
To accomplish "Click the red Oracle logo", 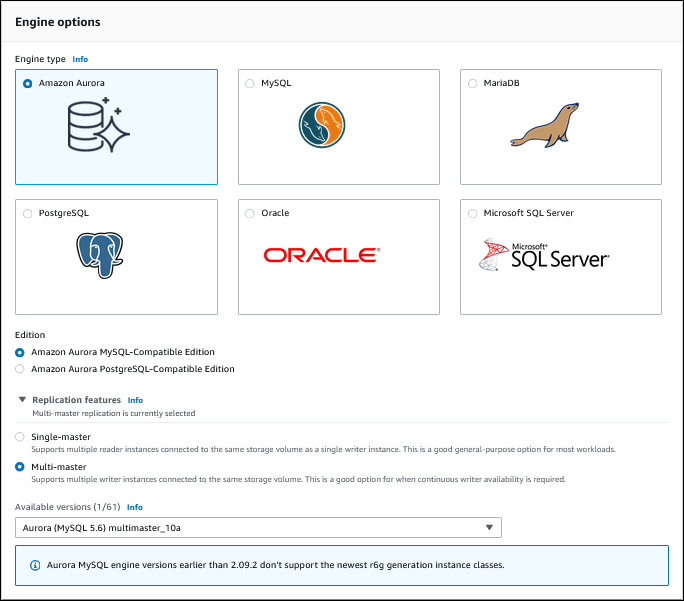I will click(x=321, y=255).
